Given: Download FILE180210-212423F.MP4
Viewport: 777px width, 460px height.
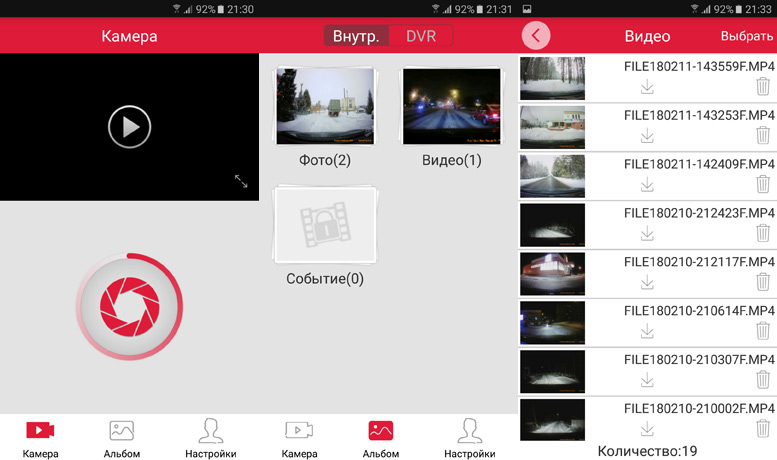Looking at the screenshot, I should click(647, 233).
